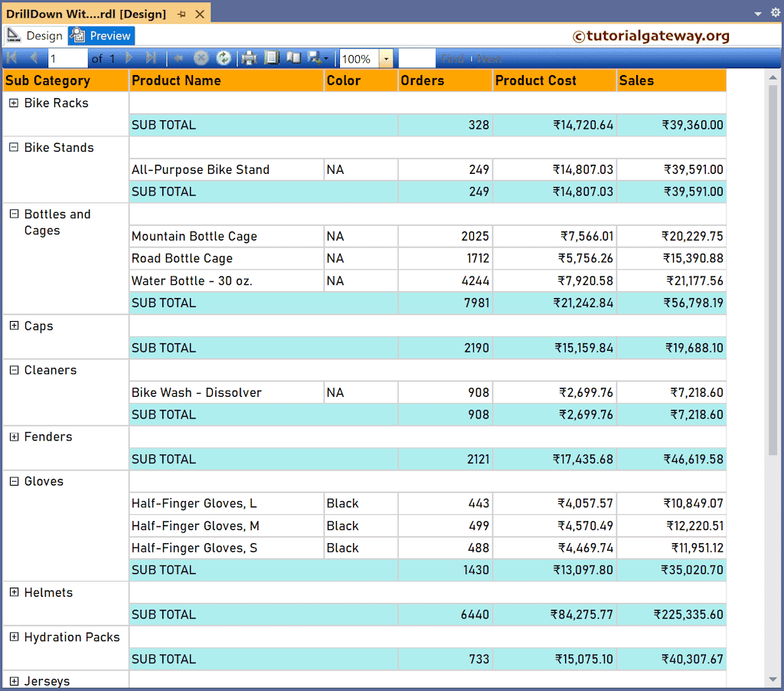Click the page number input field

click(67, 58)
